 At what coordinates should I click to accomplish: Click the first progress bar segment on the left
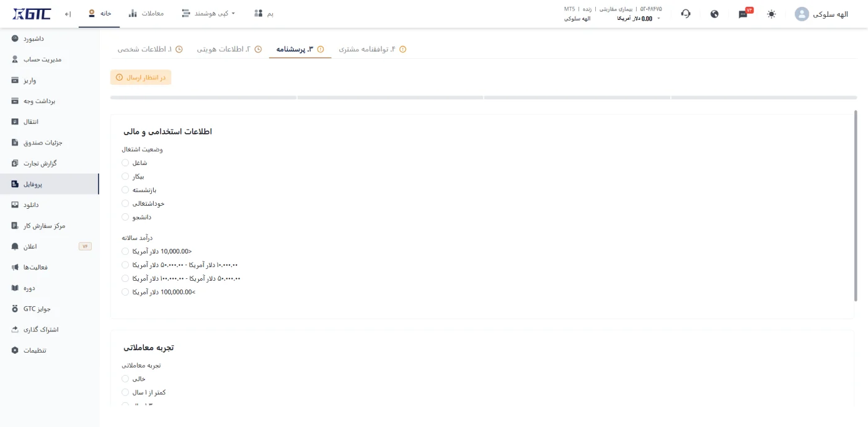click(x=203, y=97)
